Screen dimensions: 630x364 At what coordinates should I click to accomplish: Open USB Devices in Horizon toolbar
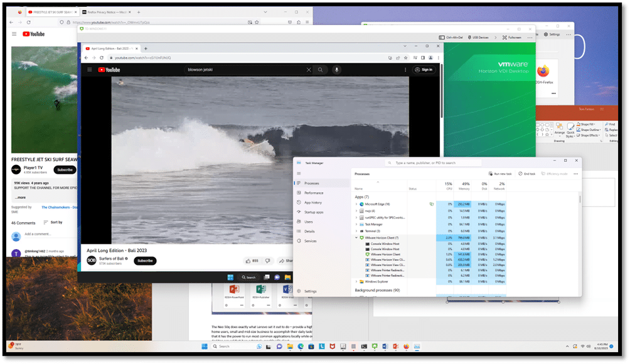tap(478, 38)
